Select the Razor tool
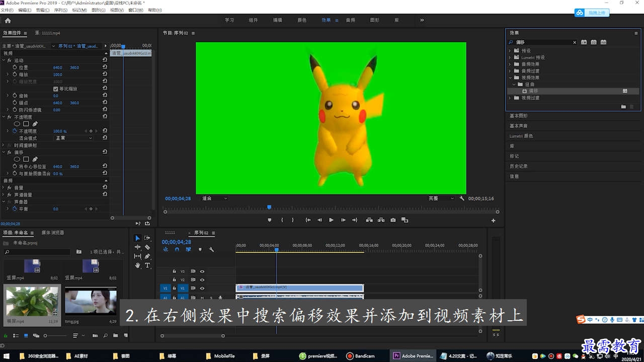 (x=147, y=247)
